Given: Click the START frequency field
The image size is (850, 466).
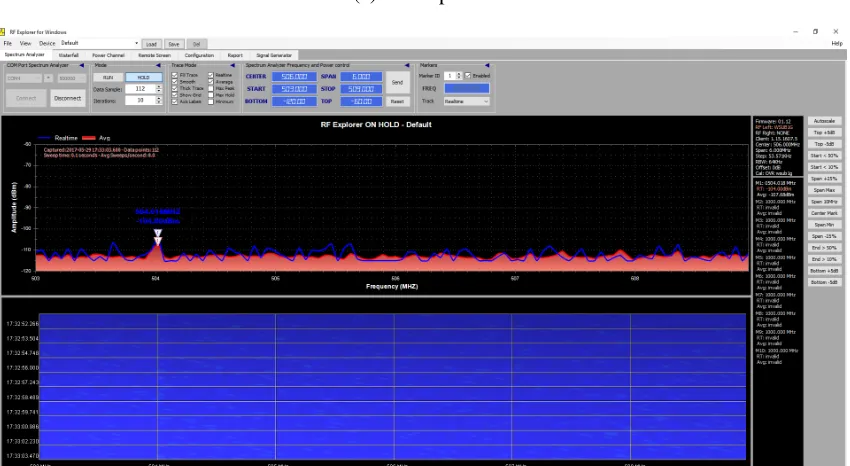Looking at the screenshot, I should pos(294,89).
